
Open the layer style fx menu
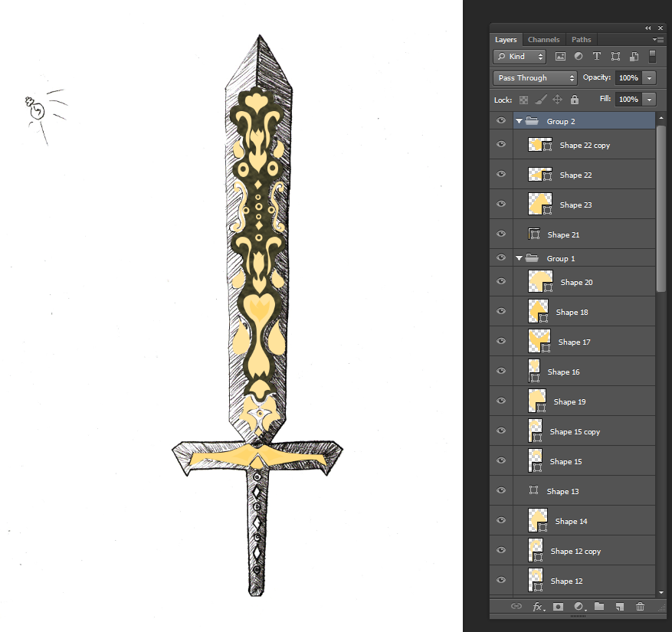click(538, 606)
